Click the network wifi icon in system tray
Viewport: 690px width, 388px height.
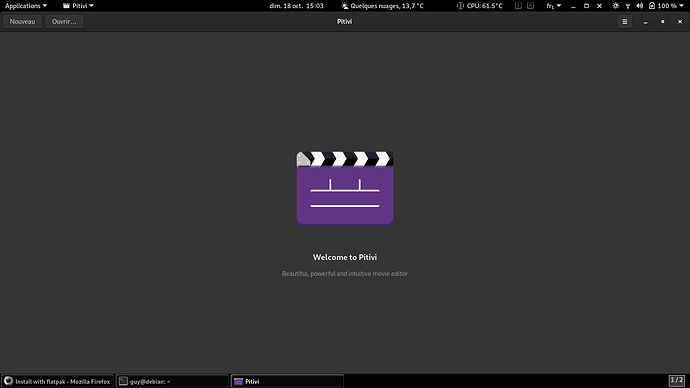pyautogui.click(x=628, y=6)
